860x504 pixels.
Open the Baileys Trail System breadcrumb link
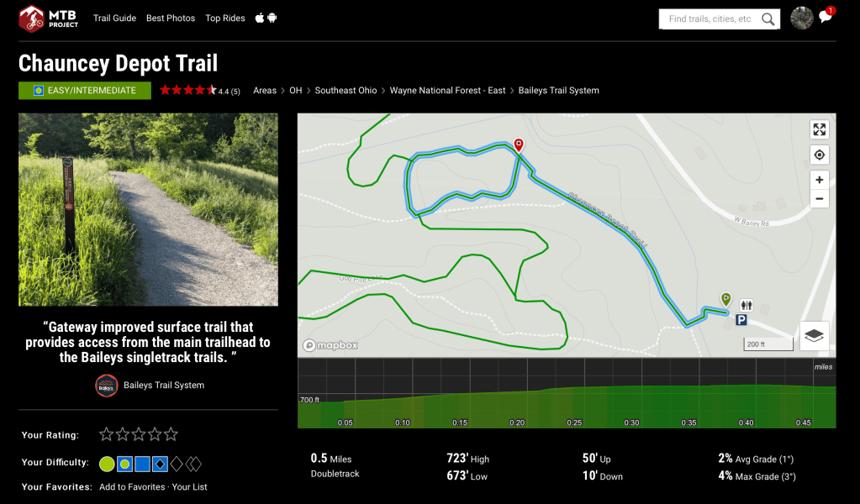point(558,91)
